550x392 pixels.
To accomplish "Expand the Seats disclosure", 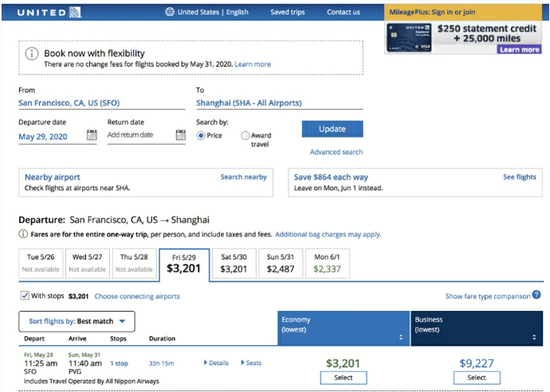I will [x=251, y=363].
